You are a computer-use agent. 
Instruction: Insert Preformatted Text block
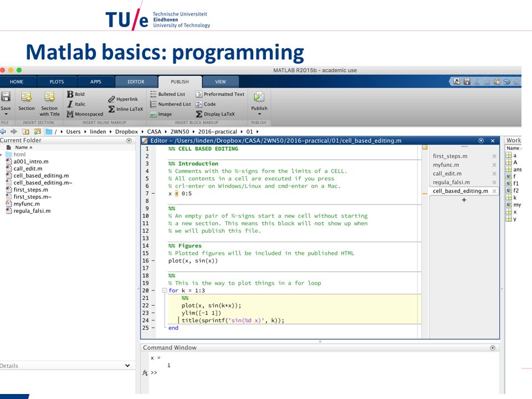pos(220,94)
